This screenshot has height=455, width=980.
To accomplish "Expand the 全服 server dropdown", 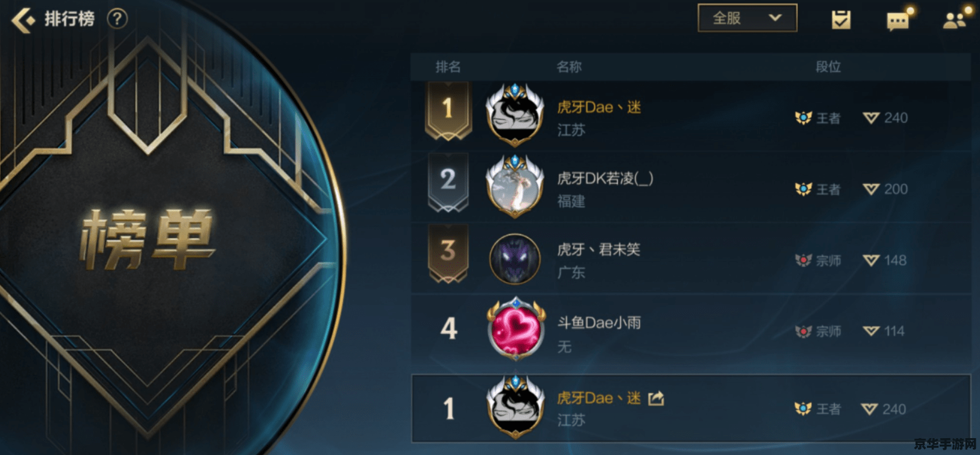I will point(747,18).
